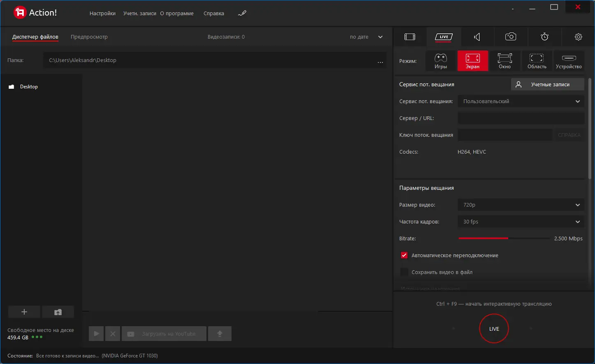595x364 pixels.
Task: Open the video recording tab with film icon
Action: point(410,37)
